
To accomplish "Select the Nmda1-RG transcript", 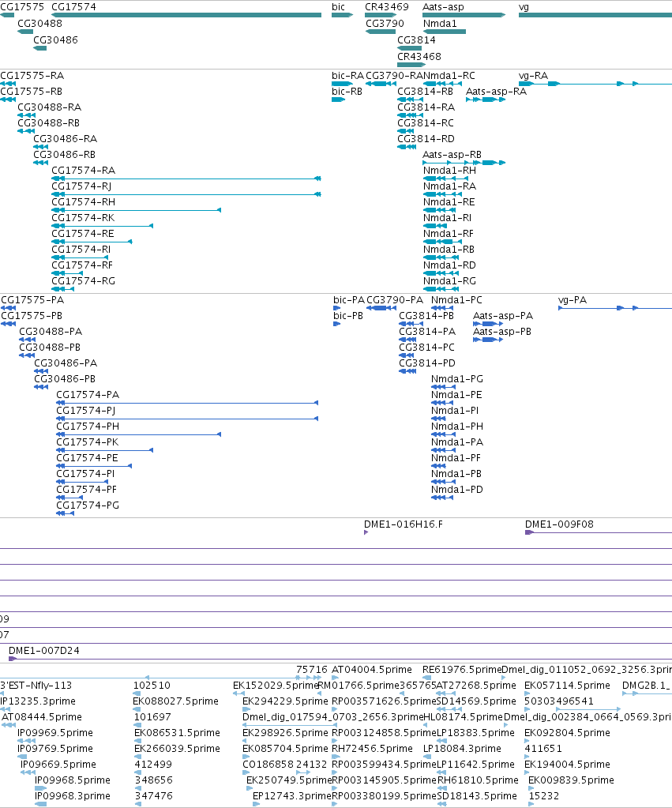I will point(449,281).
